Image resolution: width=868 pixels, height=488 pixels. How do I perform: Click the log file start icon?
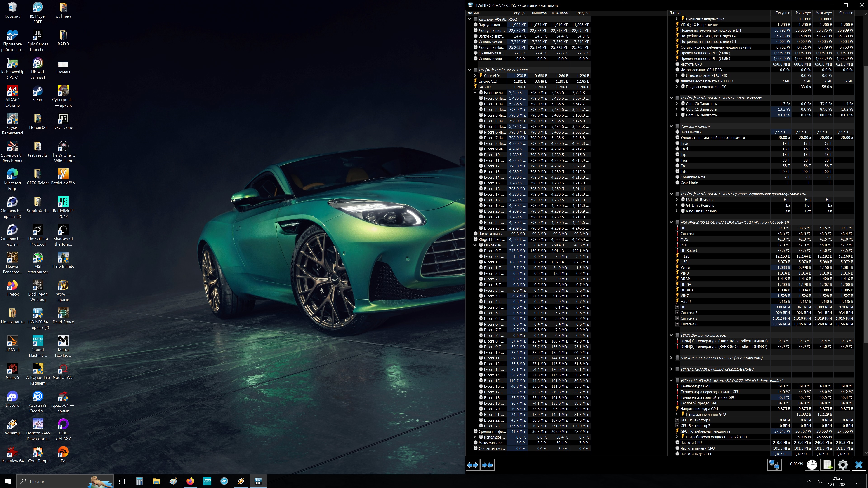[x=828, y=465]
